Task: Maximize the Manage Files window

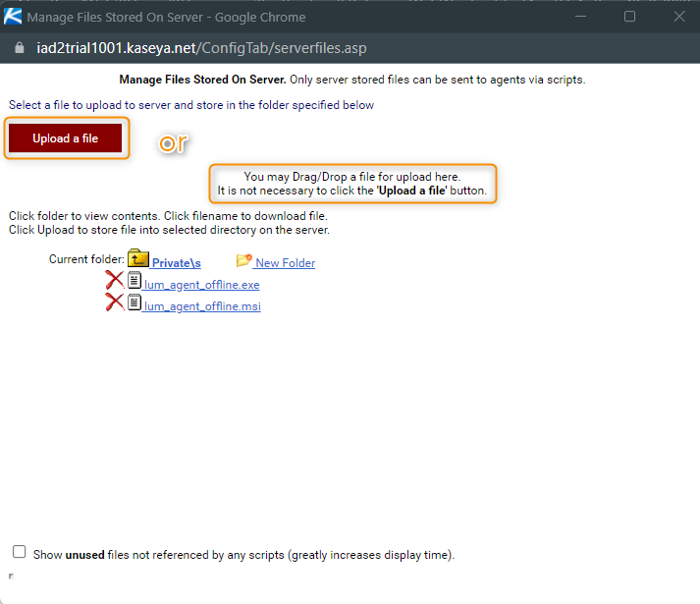Action: [629, 17]
